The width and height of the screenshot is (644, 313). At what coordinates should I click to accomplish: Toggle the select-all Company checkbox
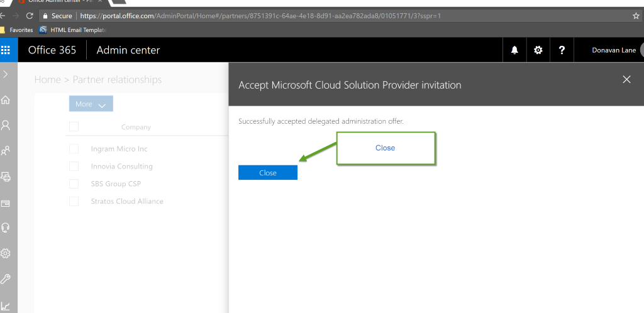tap(74, 127)
